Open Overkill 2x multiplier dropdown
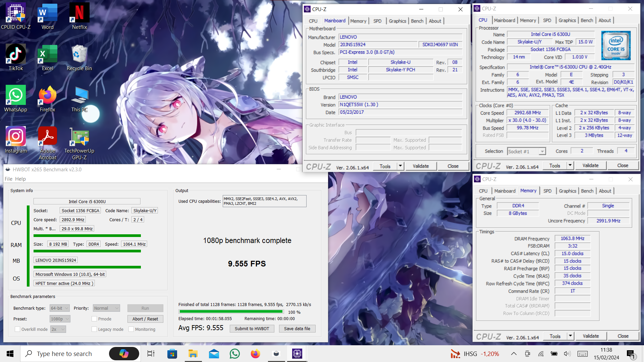The image size is (644, 362). (x=58, y=329)
